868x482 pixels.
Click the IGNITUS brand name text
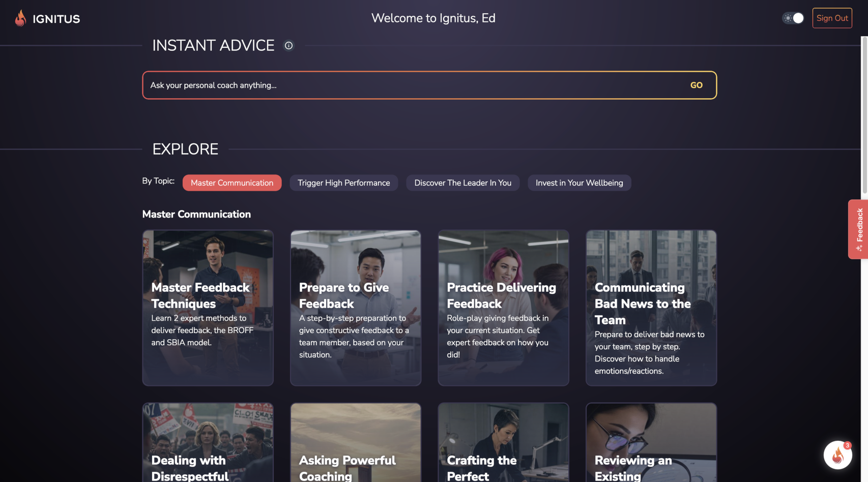[56, 19]
